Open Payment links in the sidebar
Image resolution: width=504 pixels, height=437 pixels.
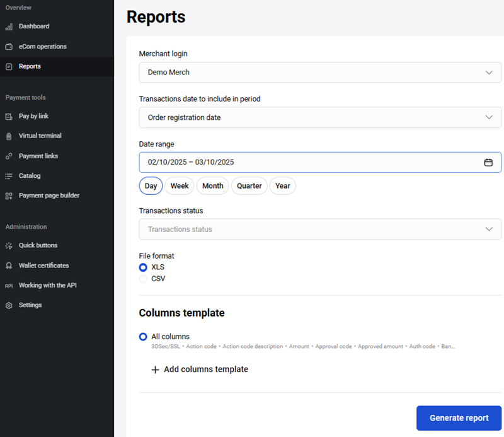click(38, 156)
